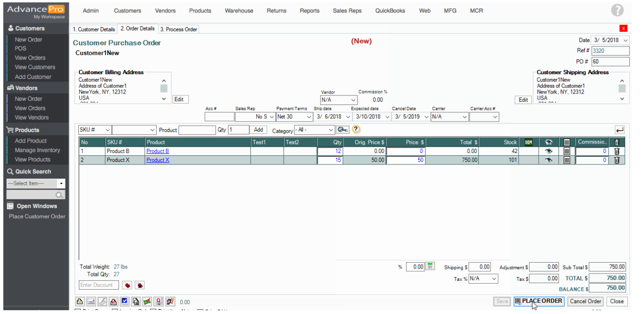This screenshot has height=314, width=644.
Task: Click the Enter Discount input field
Action: (x=98, y=285)
